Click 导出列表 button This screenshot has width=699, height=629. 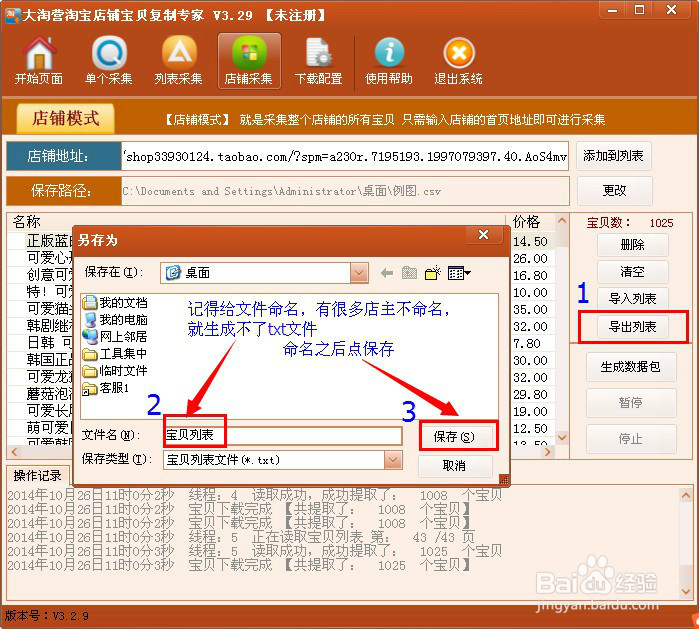pyautogui.click(x=633, y=327)
